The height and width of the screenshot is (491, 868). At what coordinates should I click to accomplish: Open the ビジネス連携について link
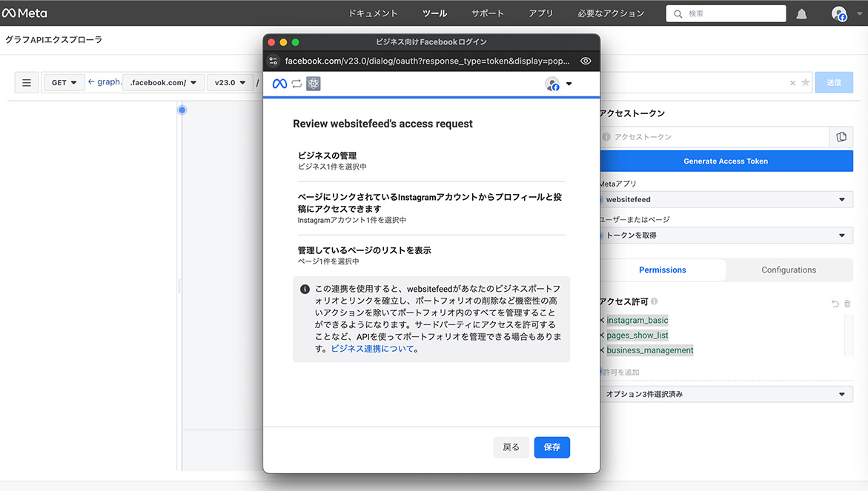click(x=372, y=349)
